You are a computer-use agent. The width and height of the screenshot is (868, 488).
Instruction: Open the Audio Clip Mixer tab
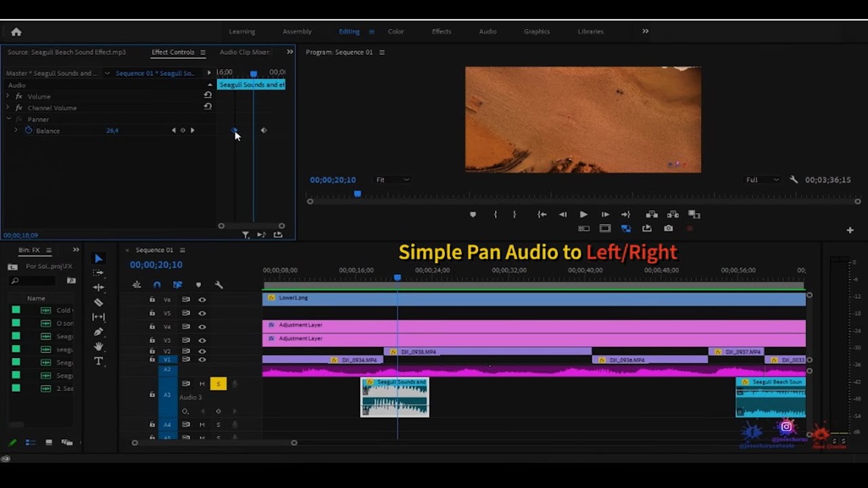click(245, 52)
